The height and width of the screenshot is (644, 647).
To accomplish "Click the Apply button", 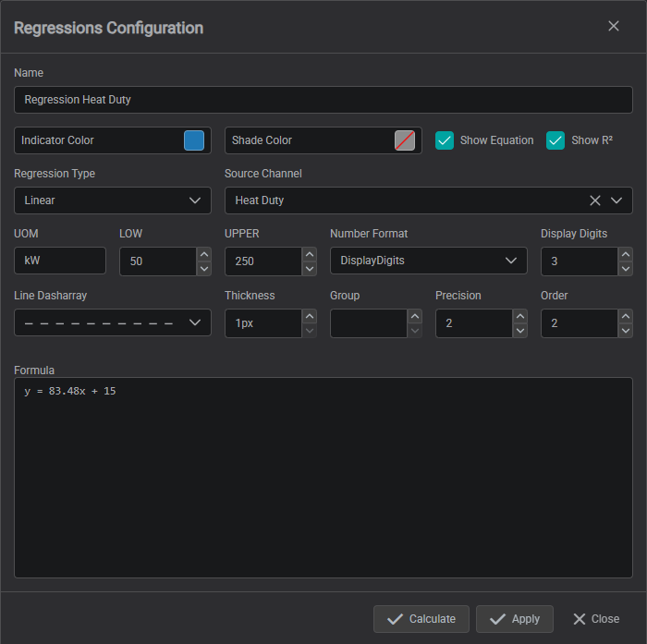I will click(515, 619).
